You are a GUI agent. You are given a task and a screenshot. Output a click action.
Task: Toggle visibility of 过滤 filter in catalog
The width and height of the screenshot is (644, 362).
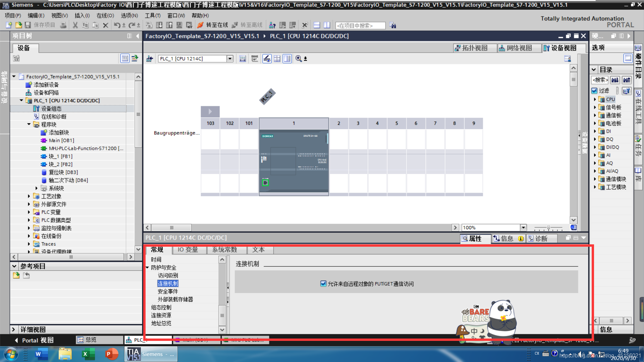595,90
